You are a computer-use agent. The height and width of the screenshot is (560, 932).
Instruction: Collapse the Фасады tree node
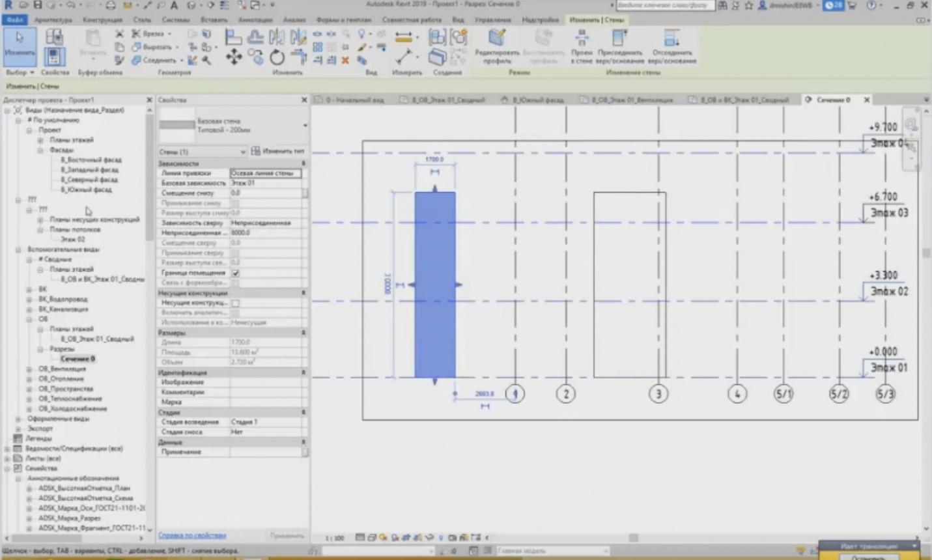tap(40, 150)
